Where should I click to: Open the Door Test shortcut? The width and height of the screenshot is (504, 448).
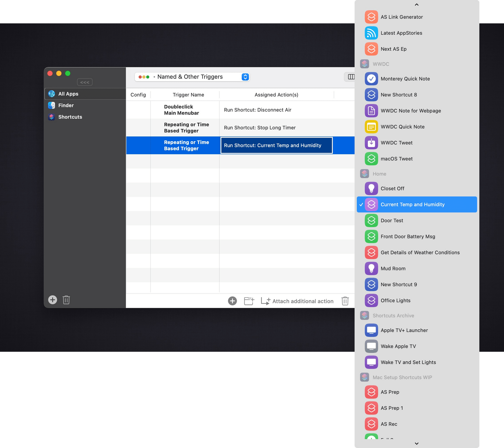pos(392,220)
